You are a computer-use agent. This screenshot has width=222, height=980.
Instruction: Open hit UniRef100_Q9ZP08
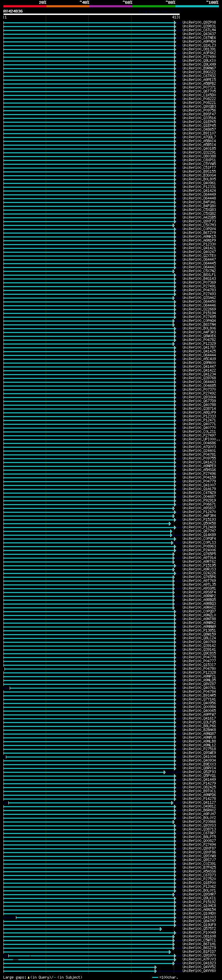coord(199,23)
